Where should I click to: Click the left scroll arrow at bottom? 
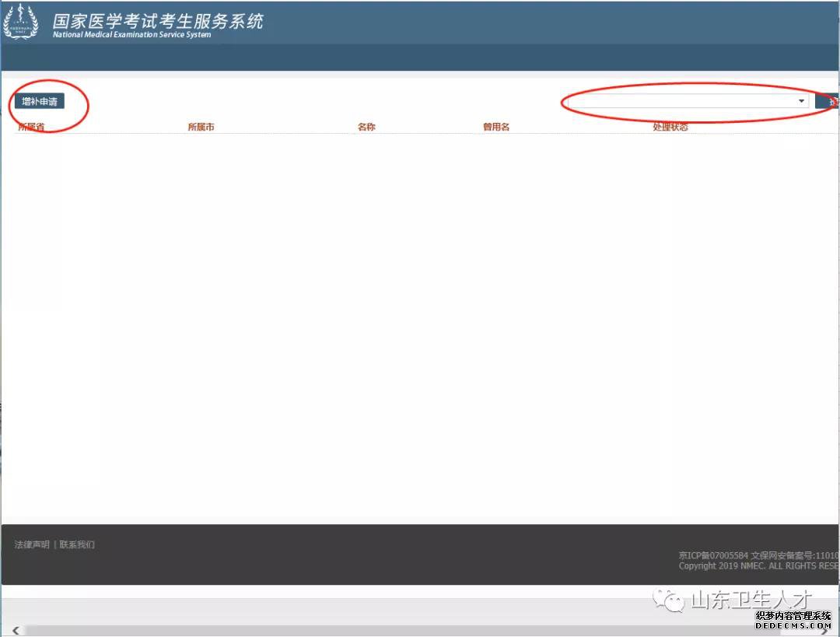16,631
